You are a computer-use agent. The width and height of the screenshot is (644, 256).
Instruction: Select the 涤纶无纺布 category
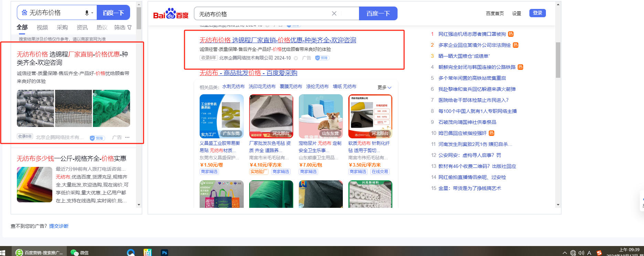point(317,87)
